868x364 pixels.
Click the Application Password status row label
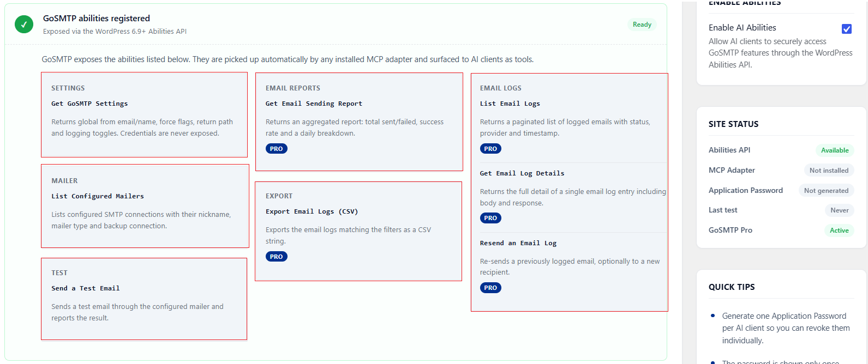746,191
